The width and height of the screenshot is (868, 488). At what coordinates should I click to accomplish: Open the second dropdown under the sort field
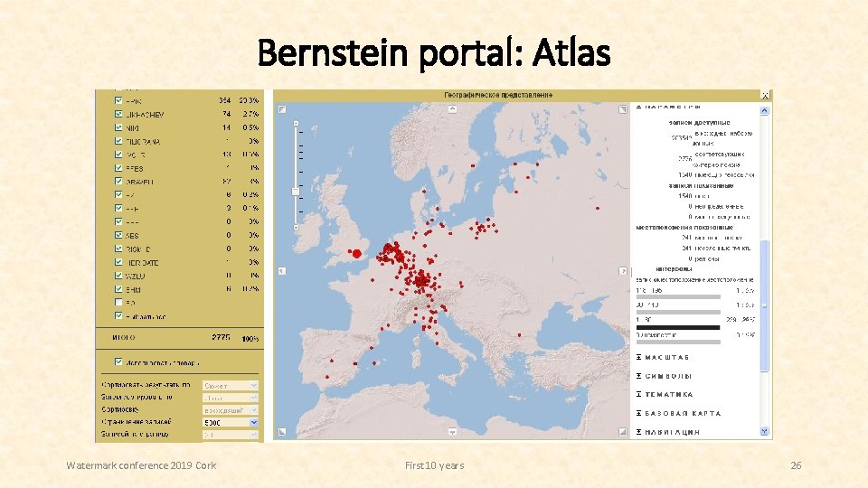click(231, 398)
